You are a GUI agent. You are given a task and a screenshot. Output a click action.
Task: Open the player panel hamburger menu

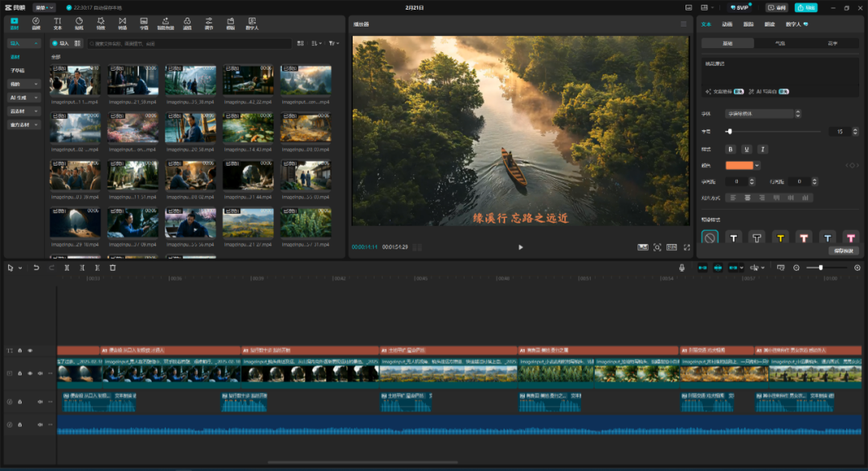pos(684,24)
